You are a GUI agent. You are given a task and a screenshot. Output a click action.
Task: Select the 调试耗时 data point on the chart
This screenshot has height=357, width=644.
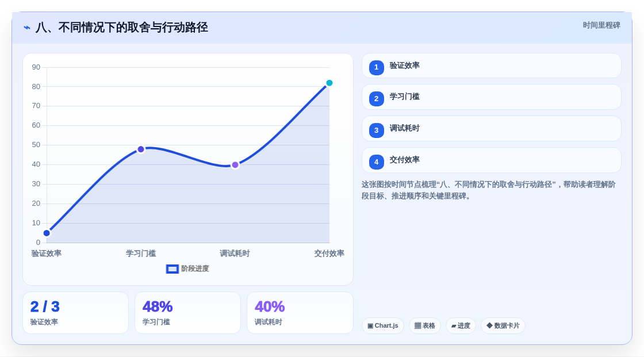(235, 165)
